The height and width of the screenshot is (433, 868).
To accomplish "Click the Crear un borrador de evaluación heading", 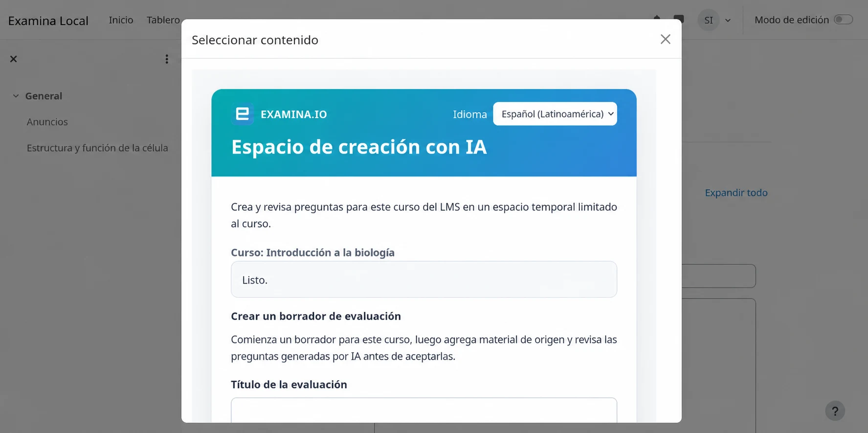I will click(x=316, y=316).
